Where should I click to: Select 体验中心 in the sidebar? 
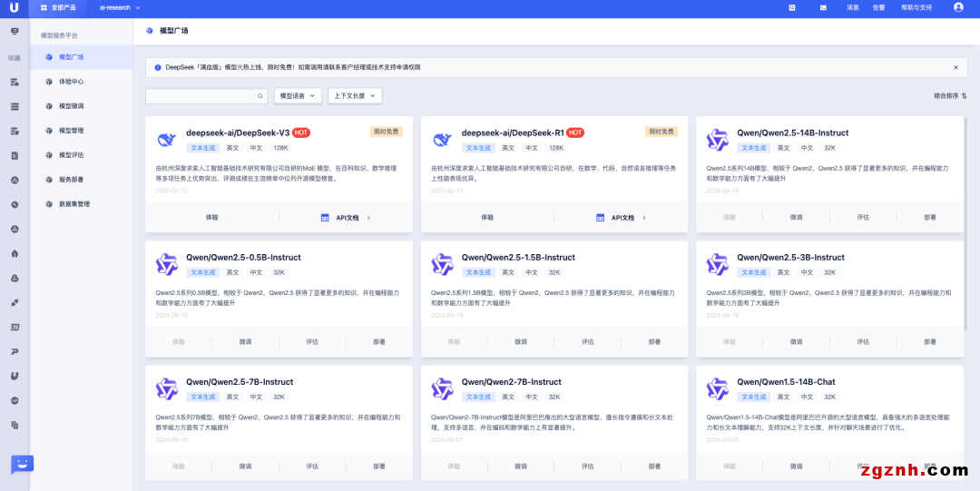[71, 81]
